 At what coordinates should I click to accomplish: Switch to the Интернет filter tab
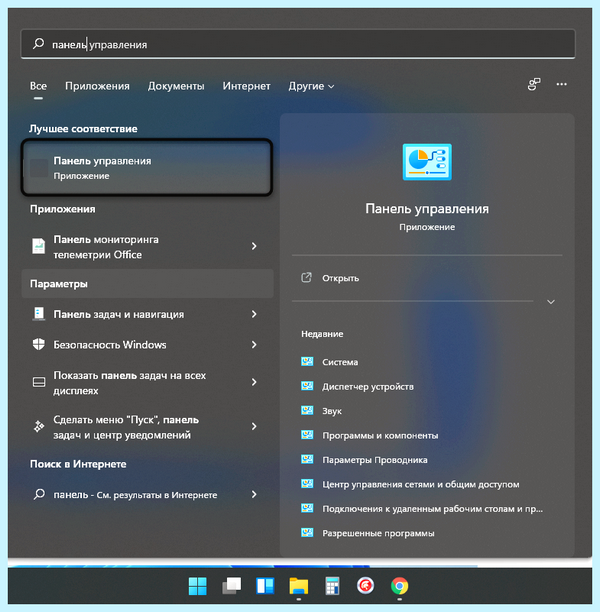(246, 86)
